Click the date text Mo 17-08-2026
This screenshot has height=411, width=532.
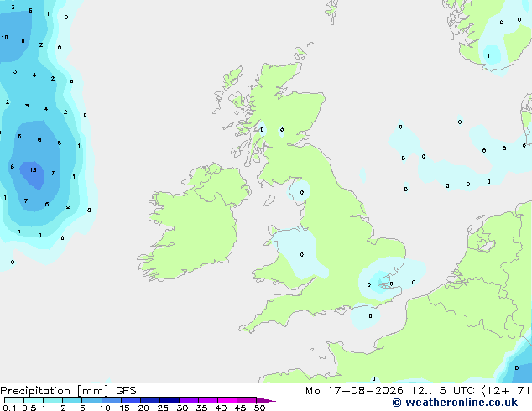click(354, 391)
